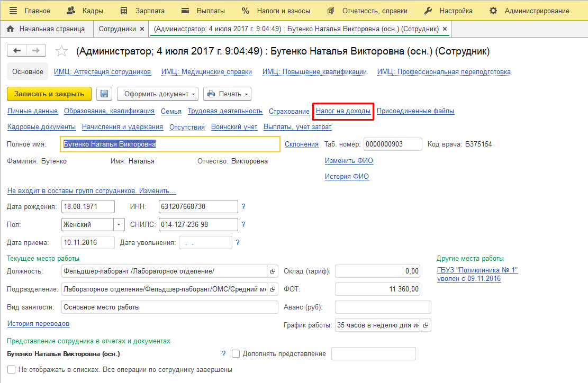Open the Зарплата menu section
The height and width of the screenshot is (383, 588).
click(x=143, y=11)
